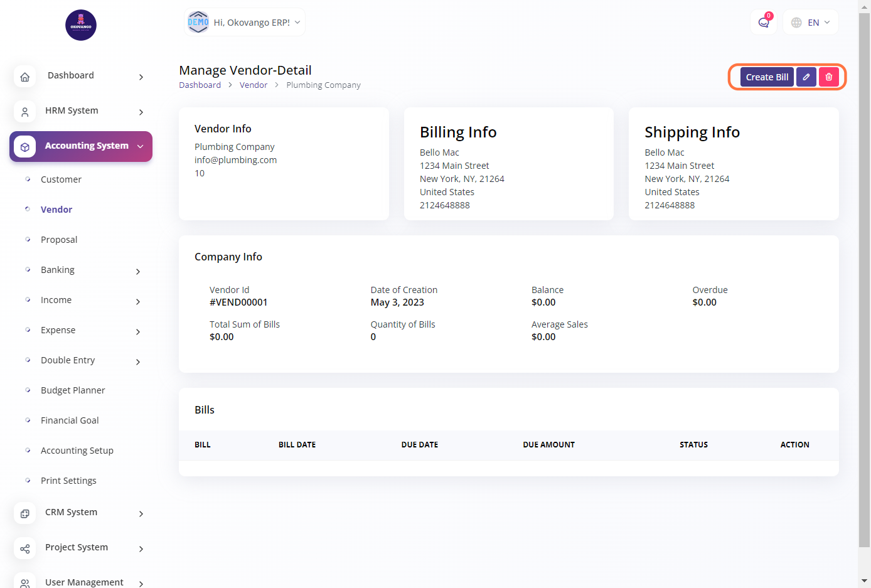Click the Create Bill button
This screenshot has width=871, height=588.
click(x=767, y=77)
